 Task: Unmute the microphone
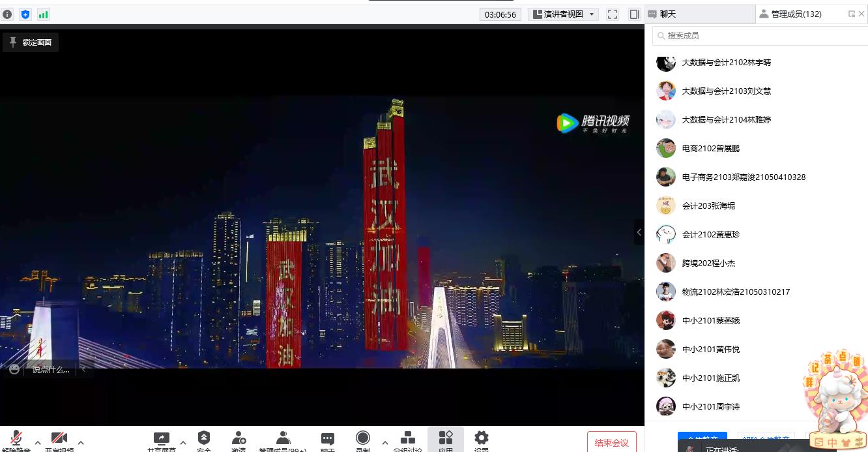pos(16,438)
